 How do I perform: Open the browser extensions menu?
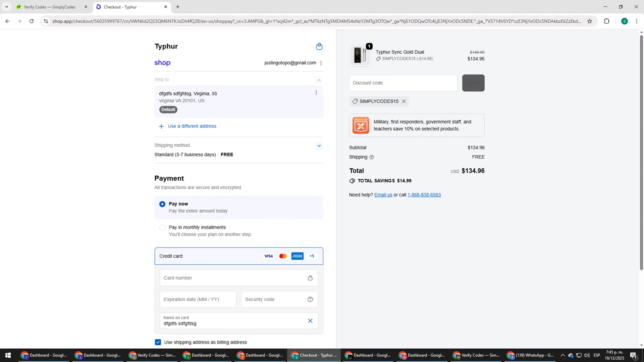[607, 21]
